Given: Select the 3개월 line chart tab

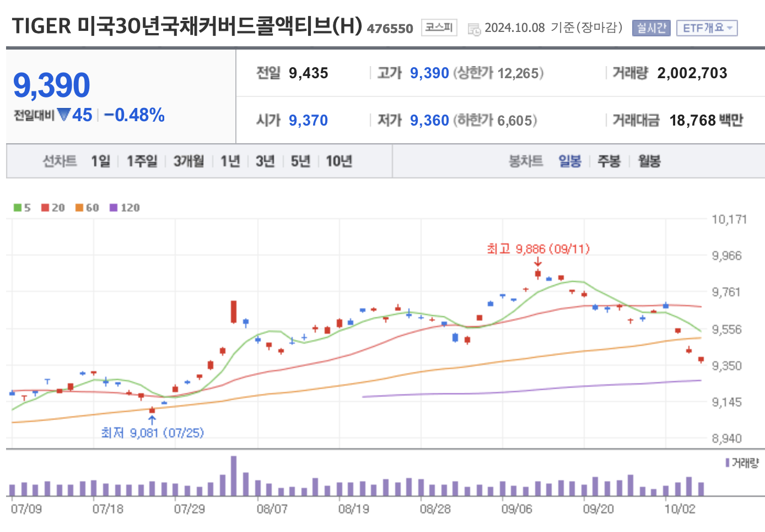Looking at the screenshot, I should click(188, 161).
